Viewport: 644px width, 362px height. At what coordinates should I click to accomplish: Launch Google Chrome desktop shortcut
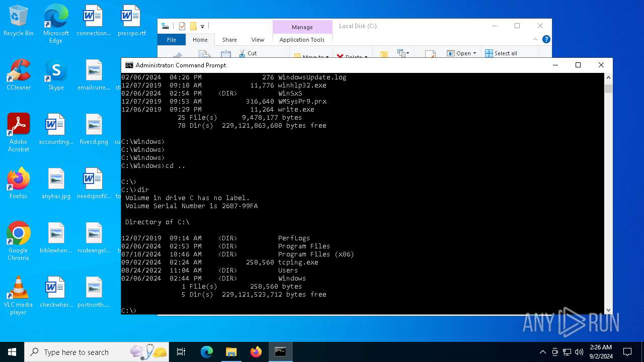(19, 241)
